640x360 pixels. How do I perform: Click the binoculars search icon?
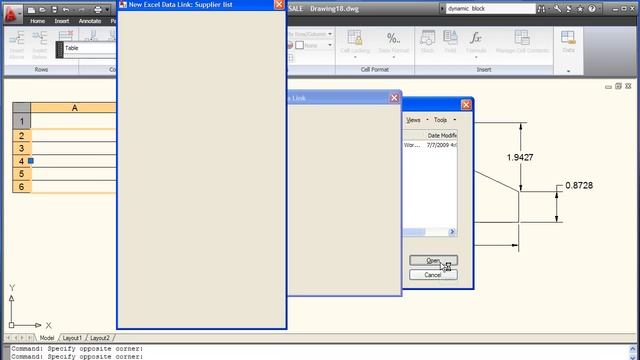pos(542,9)
